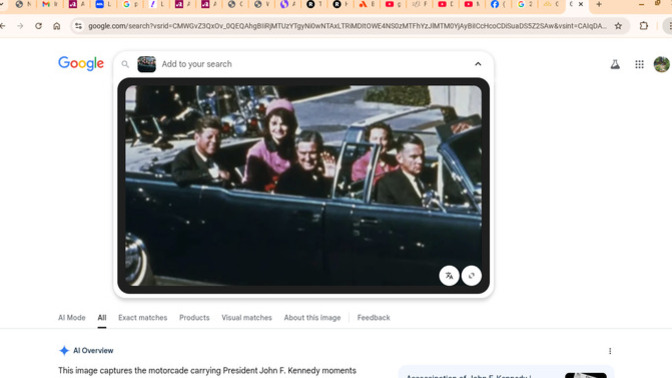Switch to the blue square icon tab
Image resolution: width=672 pixels, height=378 pixels.
99,4
